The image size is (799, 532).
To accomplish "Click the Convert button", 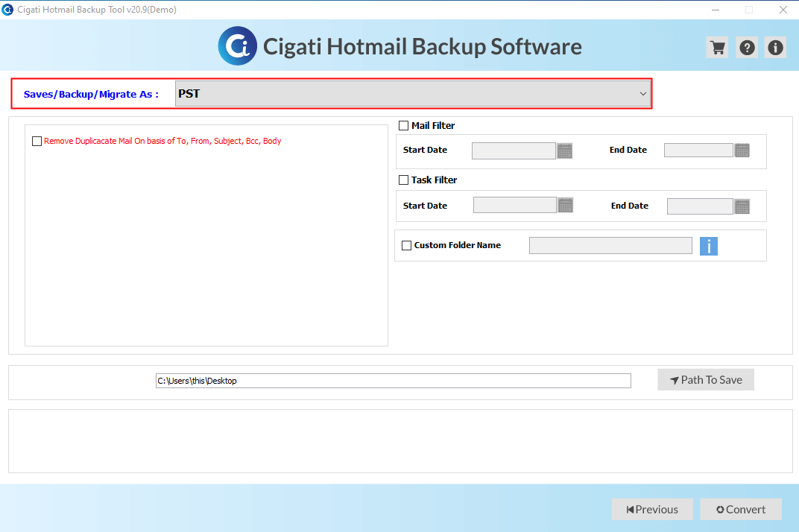I will 741,510.
